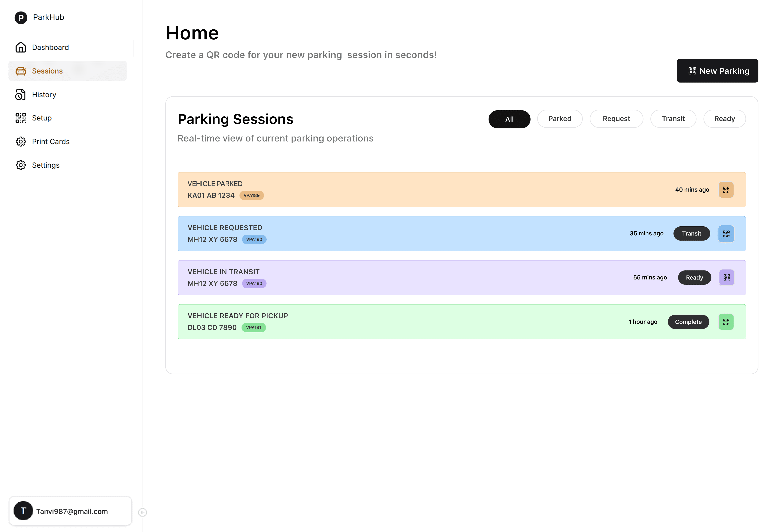784x532 pixels.
Task: Click the ParkHub logo icon
Action: click(x=21, y=18)
